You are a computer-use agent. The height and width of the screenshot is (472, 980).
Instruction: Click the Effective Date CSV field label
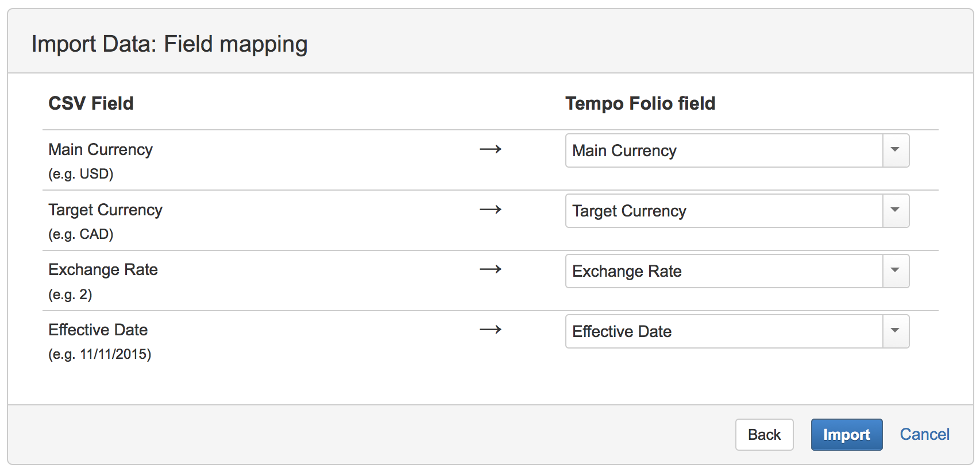(98, 330)
